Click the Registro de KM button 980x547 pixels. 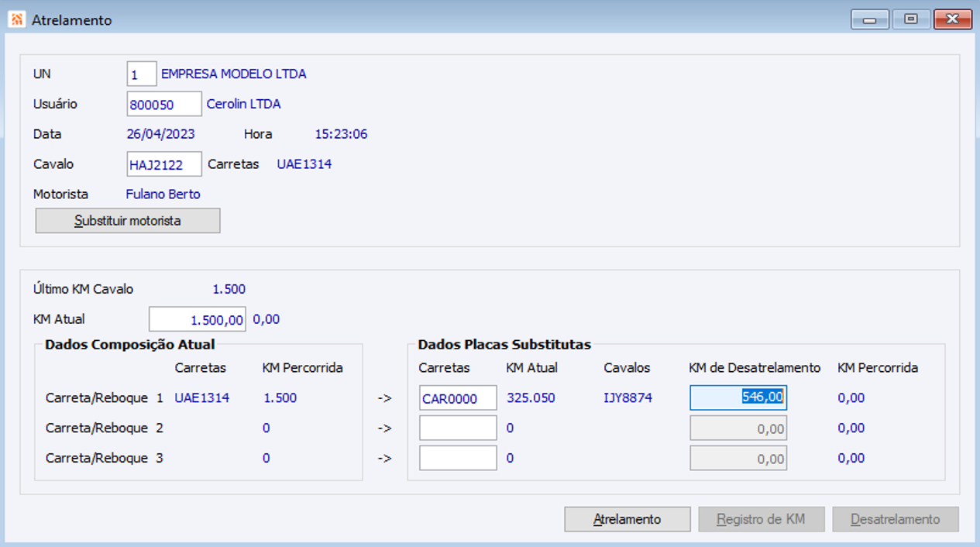coord(761,519)
